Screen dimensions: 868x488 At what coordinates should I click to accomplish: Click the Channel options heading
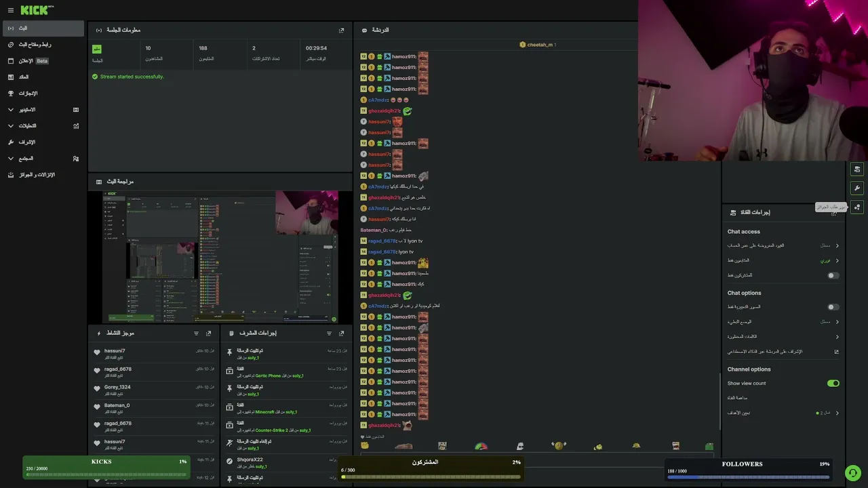(749, 369)
